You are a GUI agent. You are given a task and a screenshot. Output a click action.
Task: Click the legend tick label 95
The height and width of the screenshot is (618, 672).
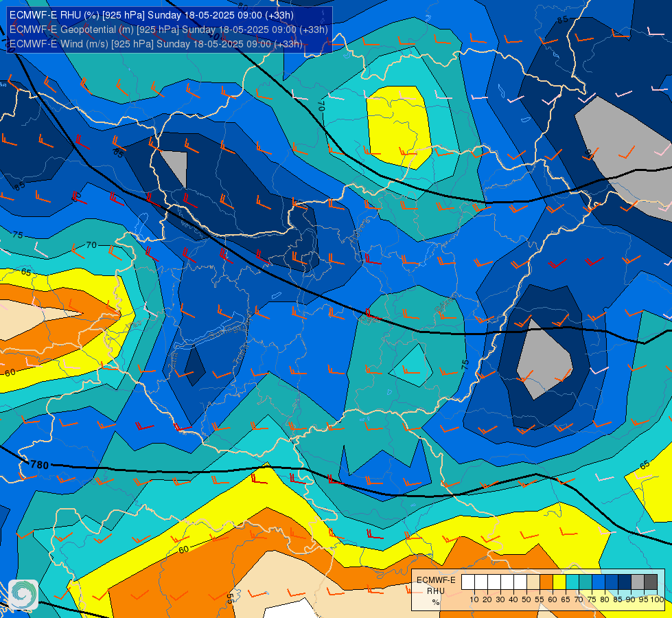click(644, 599)
